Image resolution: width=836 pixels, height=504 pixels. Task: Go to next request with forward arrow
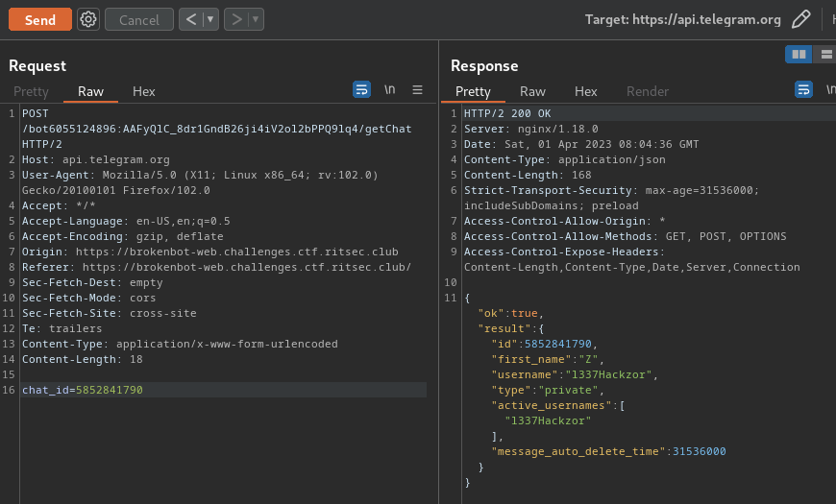click(236, 20)
